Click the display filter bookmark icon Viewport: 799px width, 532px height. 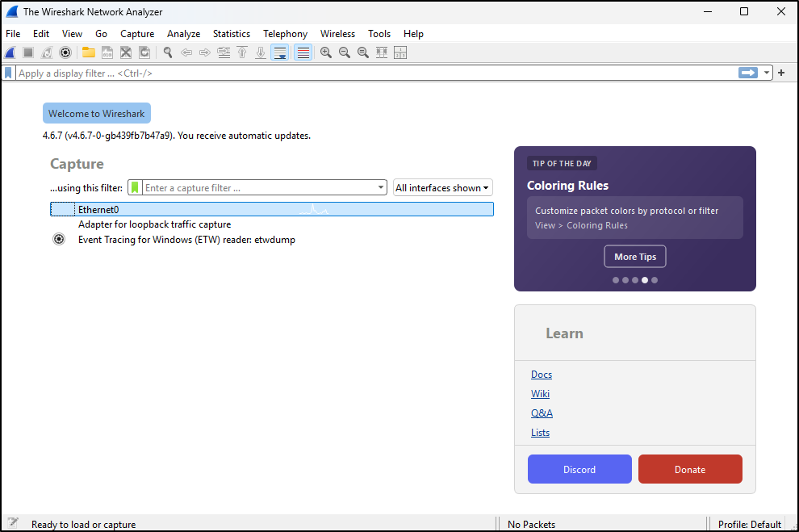click(8, 73)
